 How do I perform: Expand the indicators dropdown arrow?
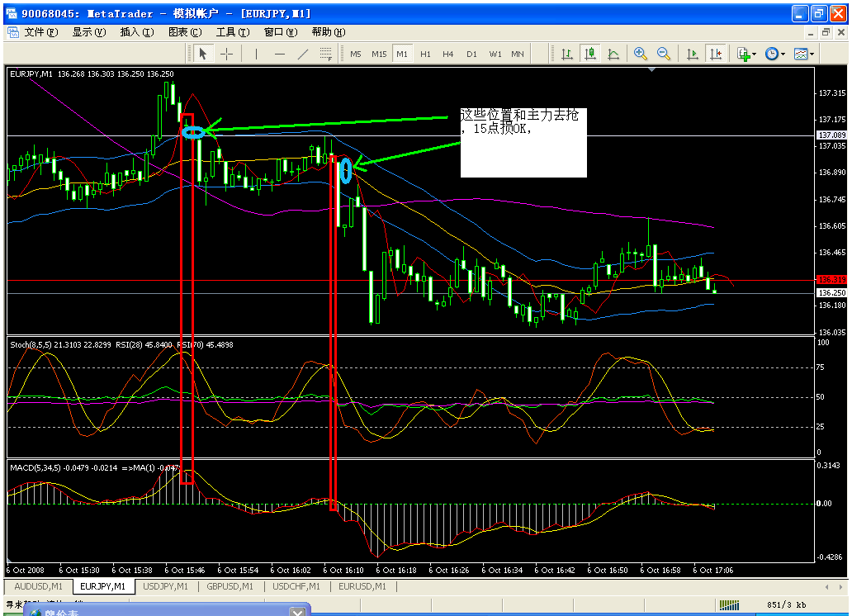click(755, 54)
